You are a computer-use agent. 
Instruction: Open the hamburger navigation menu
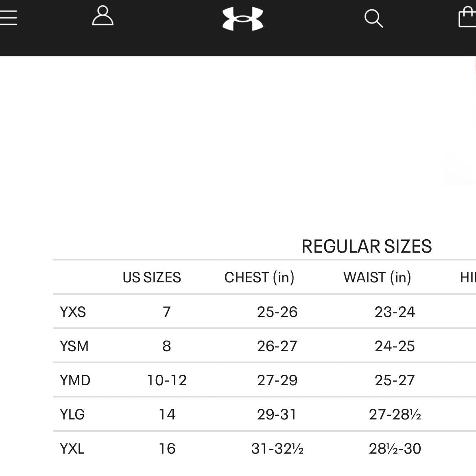tap(8, 17)
